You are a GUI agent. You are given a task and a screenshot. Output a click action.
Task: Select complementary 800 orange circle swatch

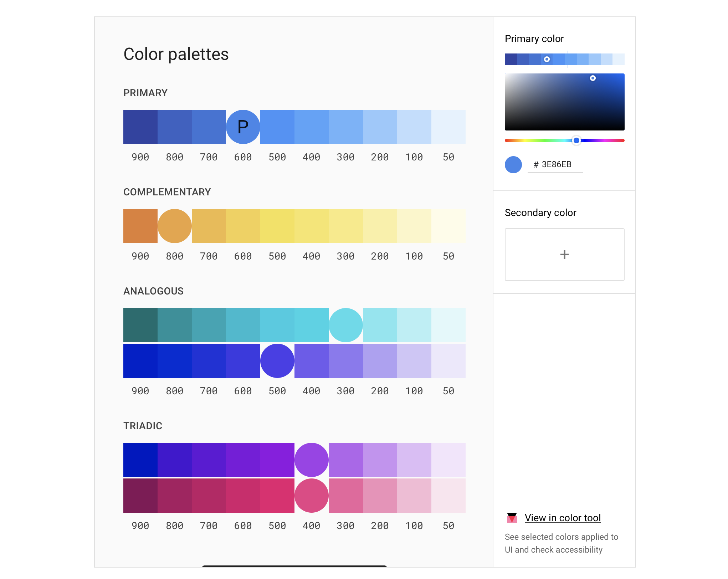175,226
